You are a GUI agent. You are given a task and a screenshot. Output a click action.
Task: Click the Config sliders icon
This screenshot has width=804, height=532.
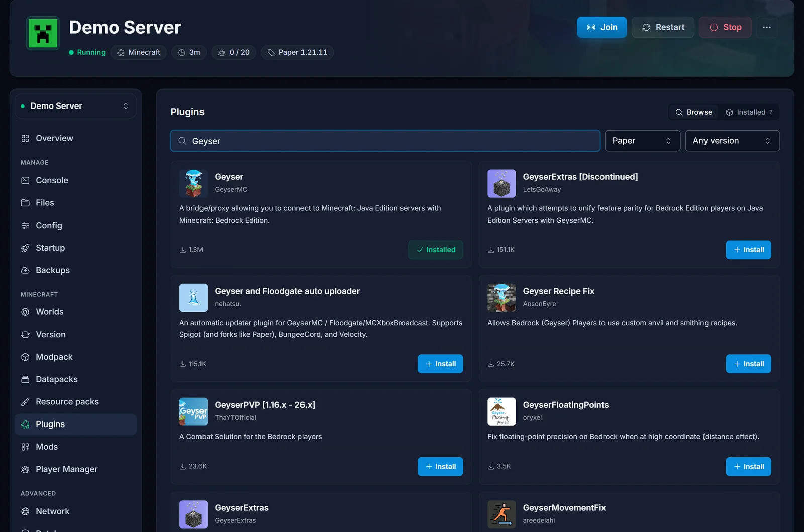point(25,226)
